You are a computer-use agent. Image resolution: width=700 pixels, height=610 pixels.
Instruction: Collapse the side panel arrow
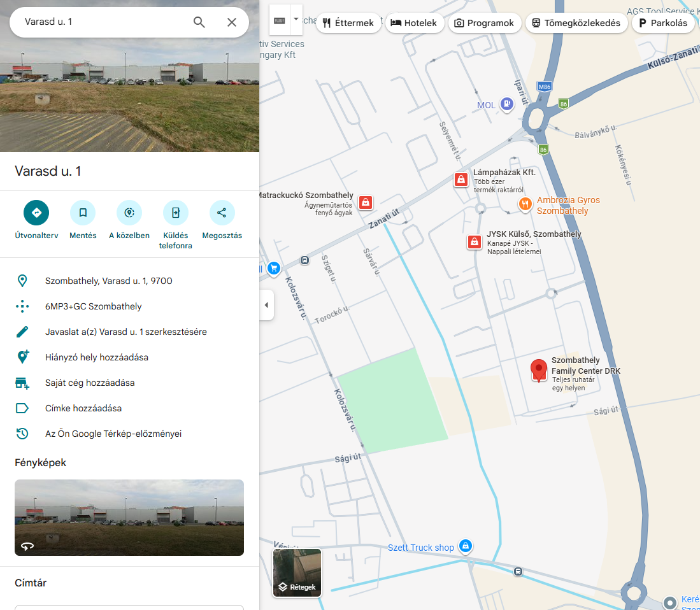[266, 305]
